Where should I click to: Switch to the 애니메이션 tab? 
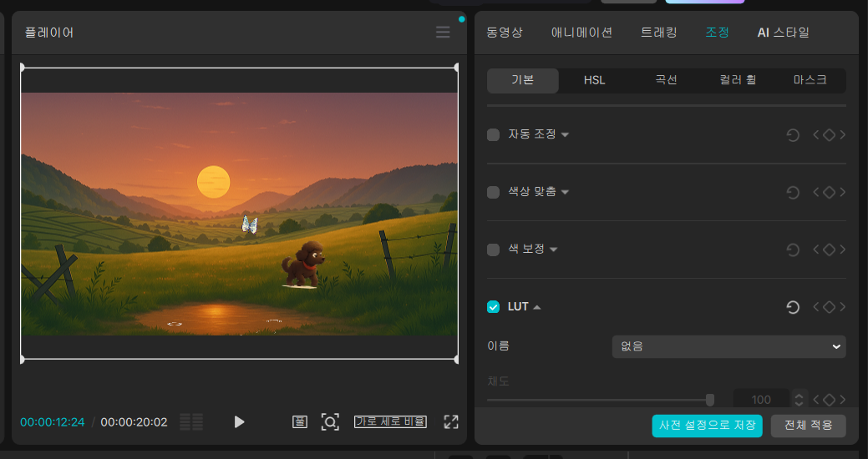tap(581, 33)
